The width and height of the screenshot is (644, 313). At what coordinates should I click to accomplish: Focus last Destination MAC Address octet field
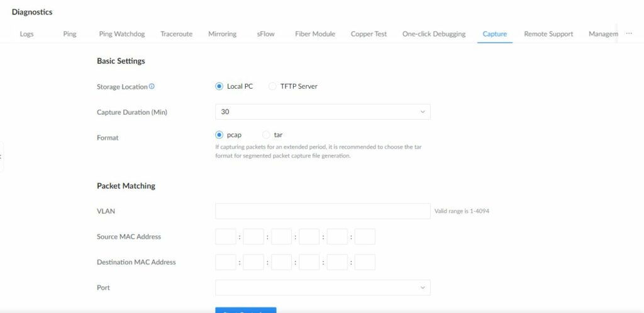pos(365,262)
